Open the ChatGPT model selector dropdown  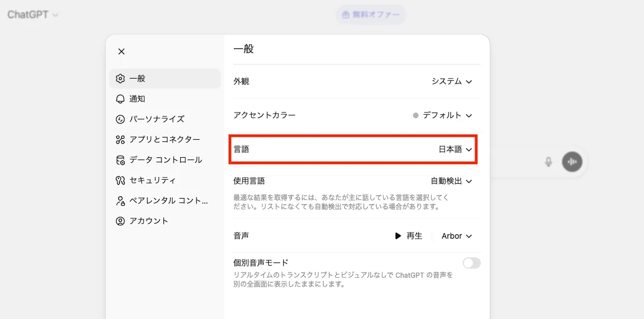click(33, 15)
